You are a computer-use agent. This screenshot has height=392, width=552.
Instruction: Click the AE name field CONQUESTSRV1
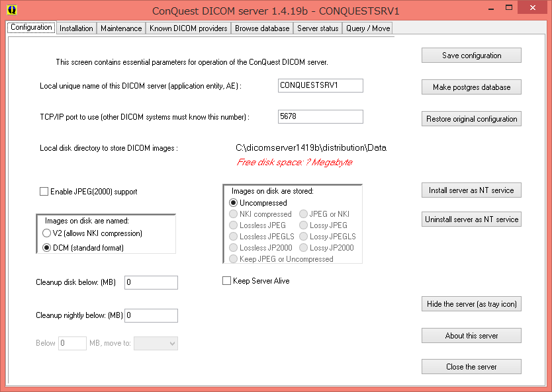point(320,85)
